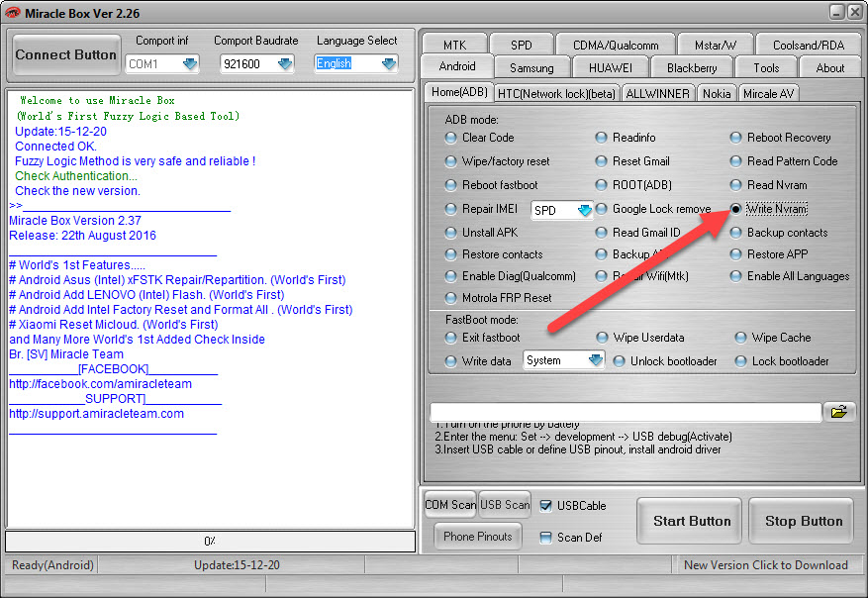The height and width of the screenshot is (598, 868).
Task: Select the Read Nvram option
Action: (735, 185)
